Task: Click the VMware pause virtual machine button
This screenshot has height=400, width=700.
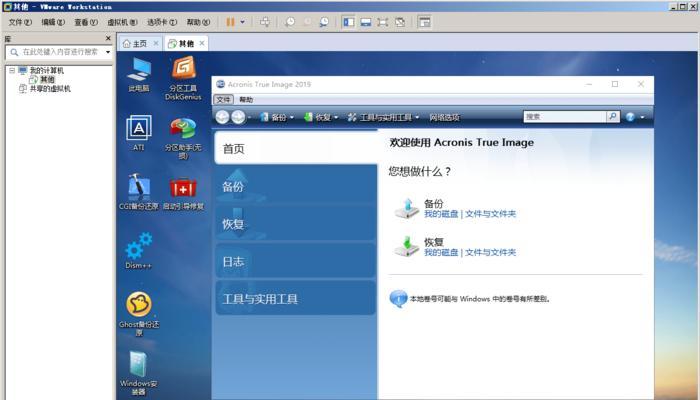Action: click(x=230, y=22)
